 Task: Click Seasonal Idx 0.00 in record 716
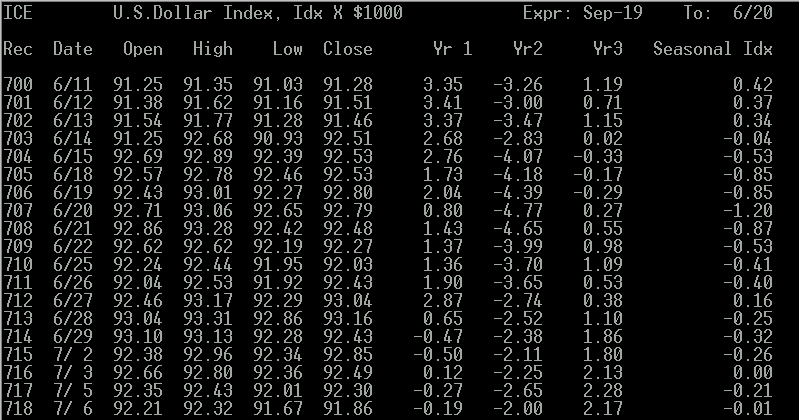pyautogui.click(x=753, y=372)
